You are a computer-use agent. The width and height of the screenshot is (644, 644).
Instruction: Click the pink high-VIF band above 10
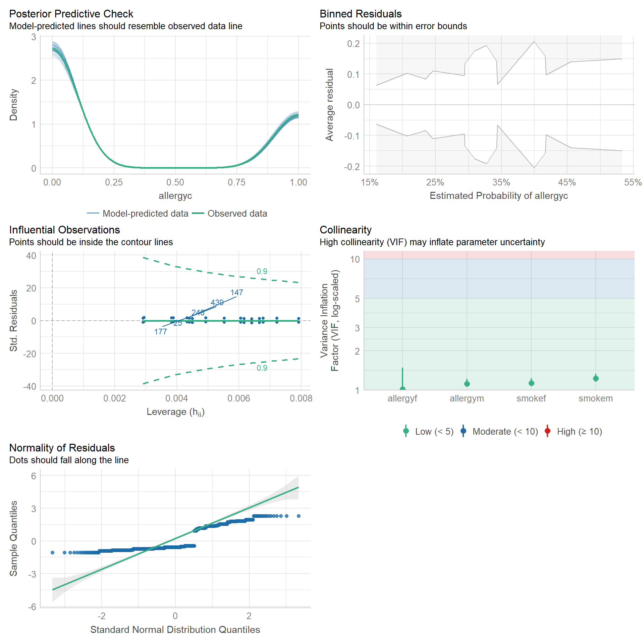tap(499, 255)
